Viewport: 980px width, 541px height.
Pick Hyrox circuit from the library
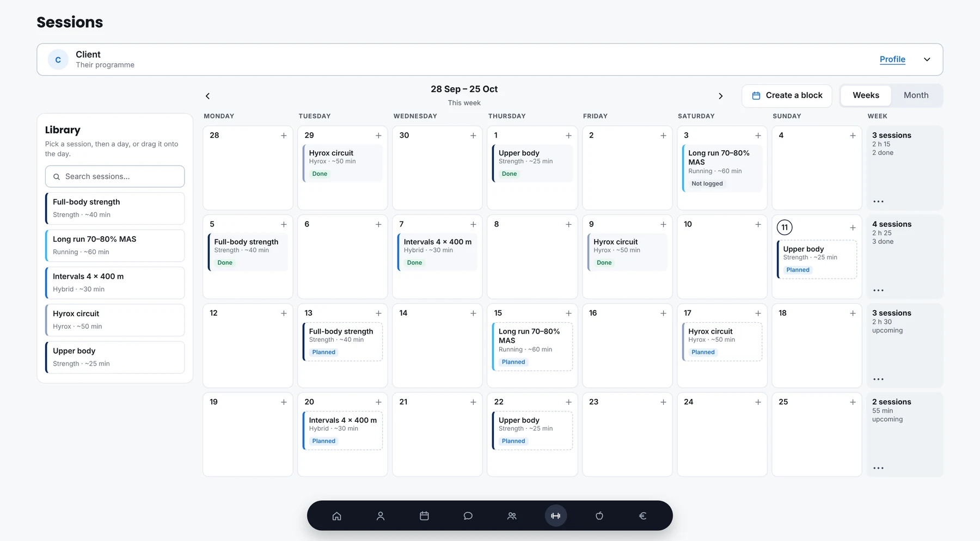click(115, 320)
